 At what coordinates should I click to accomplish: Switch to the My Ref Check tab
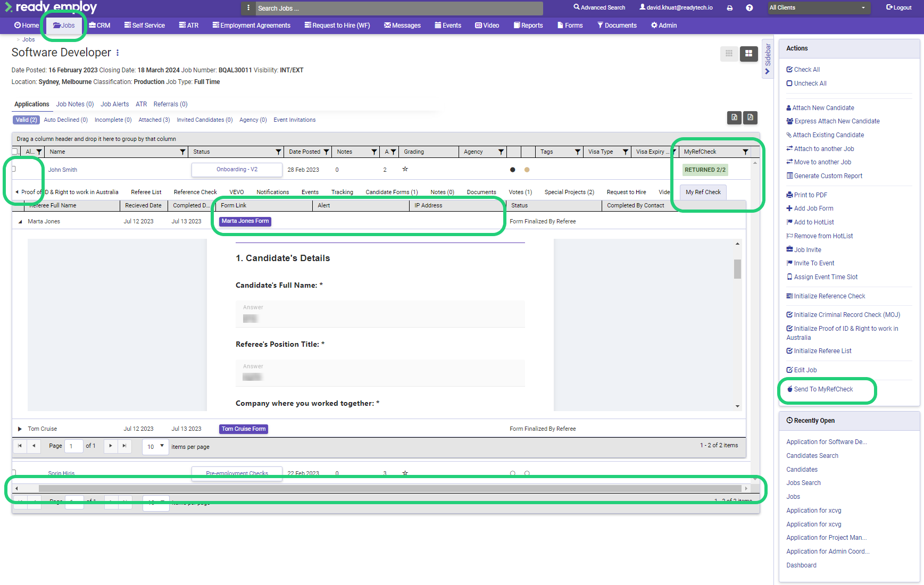703,192
